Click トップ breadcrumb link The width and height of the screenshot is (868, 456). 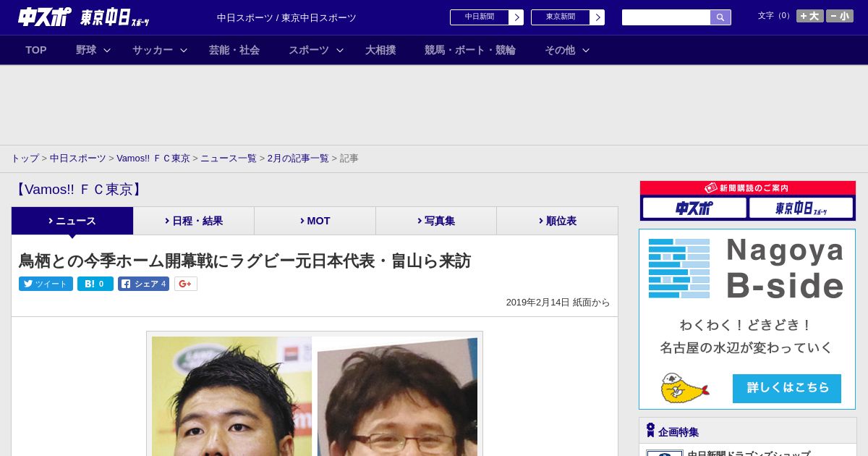[x=25, y=158]
